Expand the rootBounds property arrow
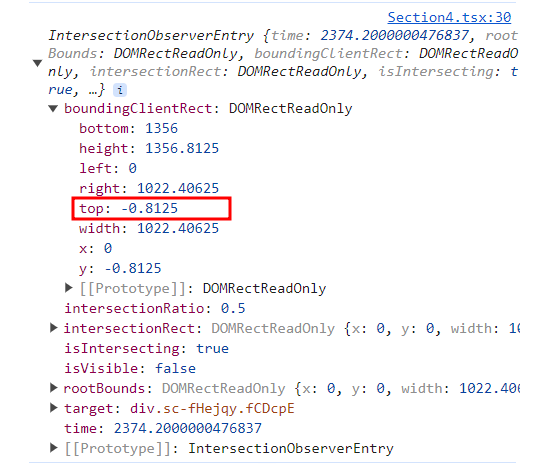This screenshot has height=466, width=544. [x=53, y=388]
